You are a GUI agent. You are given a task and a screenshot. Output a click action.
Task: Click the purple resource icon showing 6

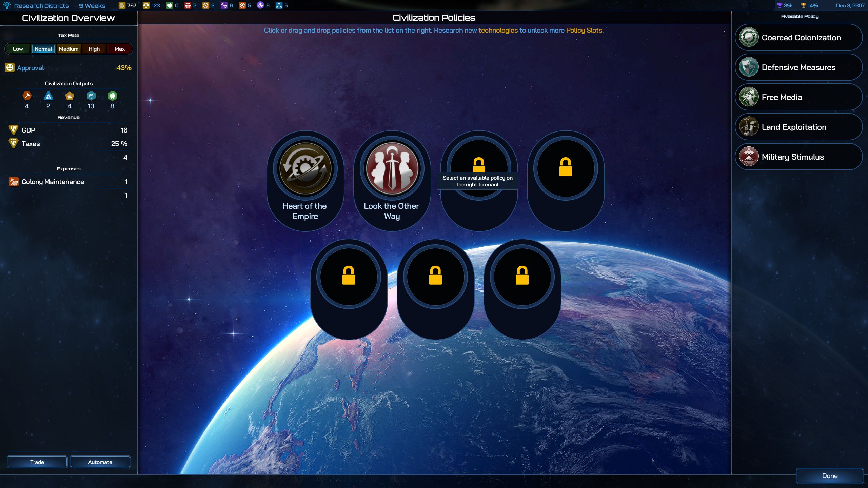coord(224,5)
